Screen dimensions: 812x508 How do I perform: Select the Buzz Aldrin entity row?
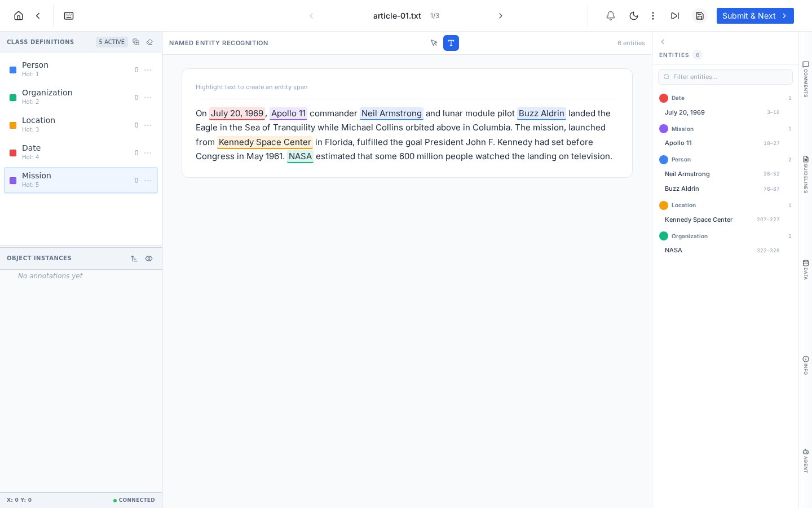click(725, 189)
